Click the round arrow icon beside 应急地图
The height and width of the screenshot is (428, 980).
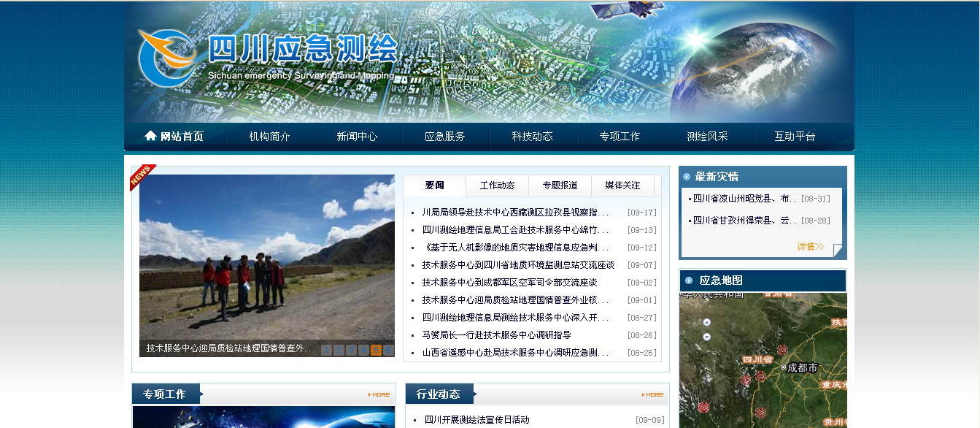(689, 280)
